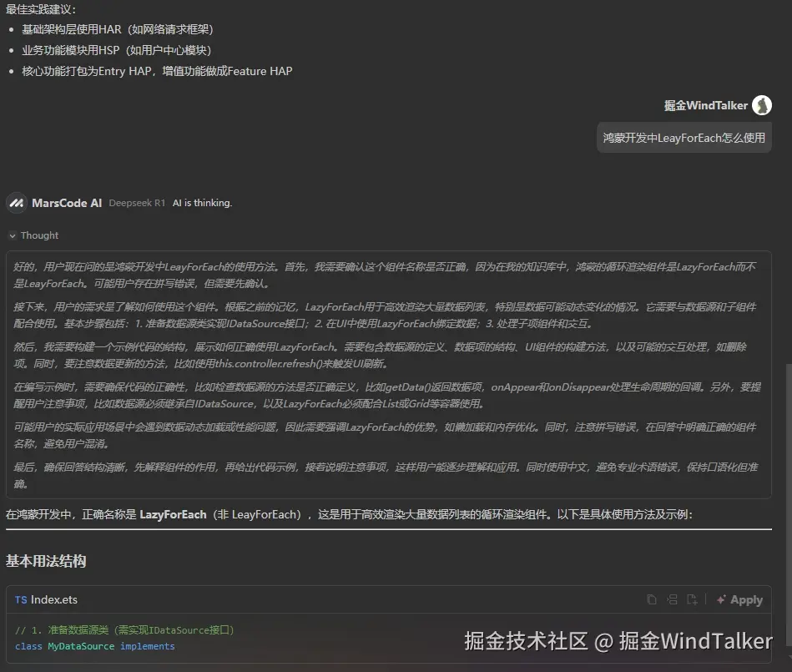This screenshot has width=792, height=672.
Task: Copy the Index.ets code block
Action: [652, 599]
